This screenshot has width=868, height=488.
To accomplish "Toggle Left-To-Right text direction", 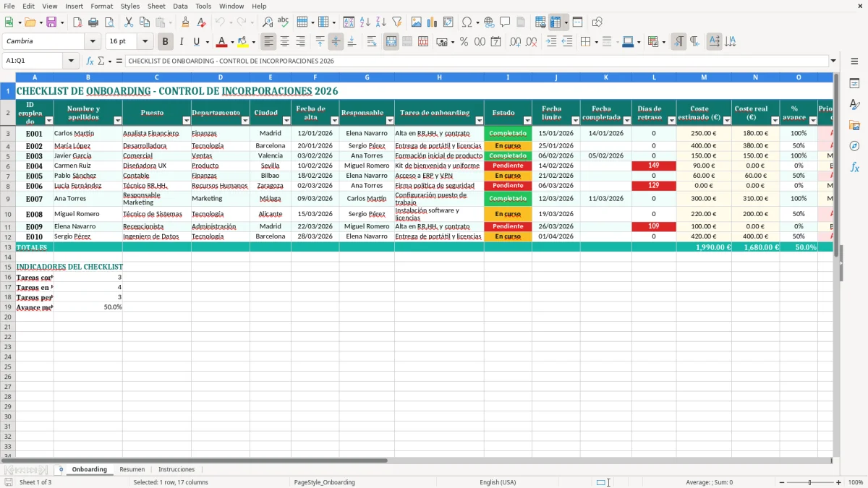I will pyautogui.click(x=678, y=42).
